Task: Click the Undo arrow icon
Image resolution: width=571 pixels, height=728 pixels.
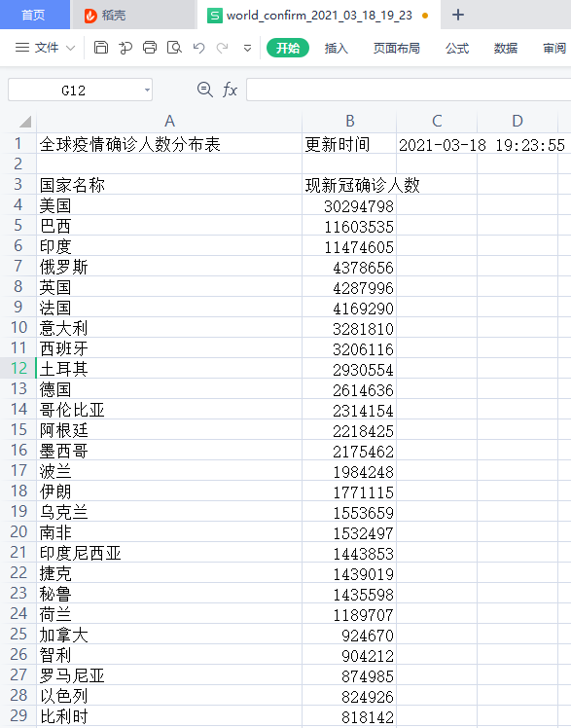Action: coord(199,48)
